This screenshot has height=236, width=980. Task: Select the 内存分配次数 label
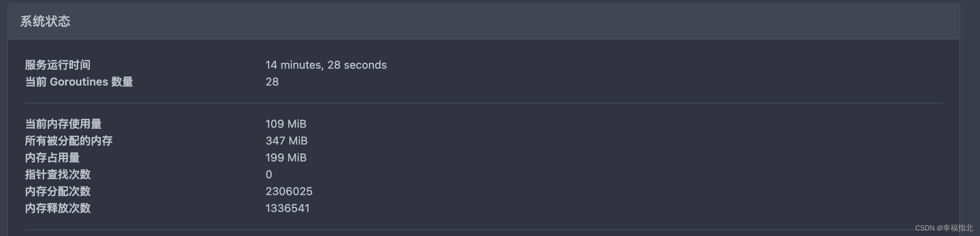tap(58, 191)
